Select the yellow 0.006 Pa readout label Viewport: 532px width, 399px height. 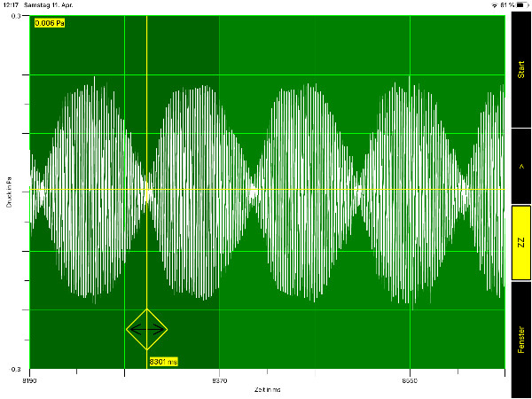click(49, 23)
